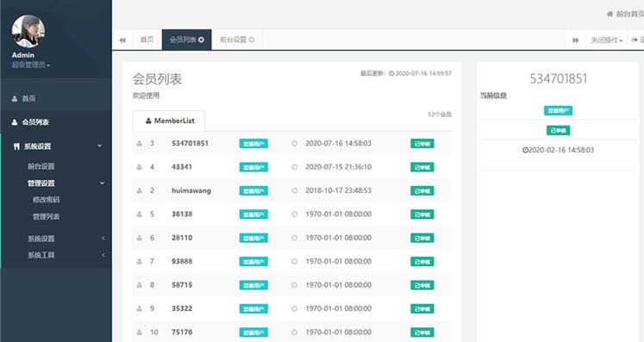Click member name 35322

[x=182, y=308]
